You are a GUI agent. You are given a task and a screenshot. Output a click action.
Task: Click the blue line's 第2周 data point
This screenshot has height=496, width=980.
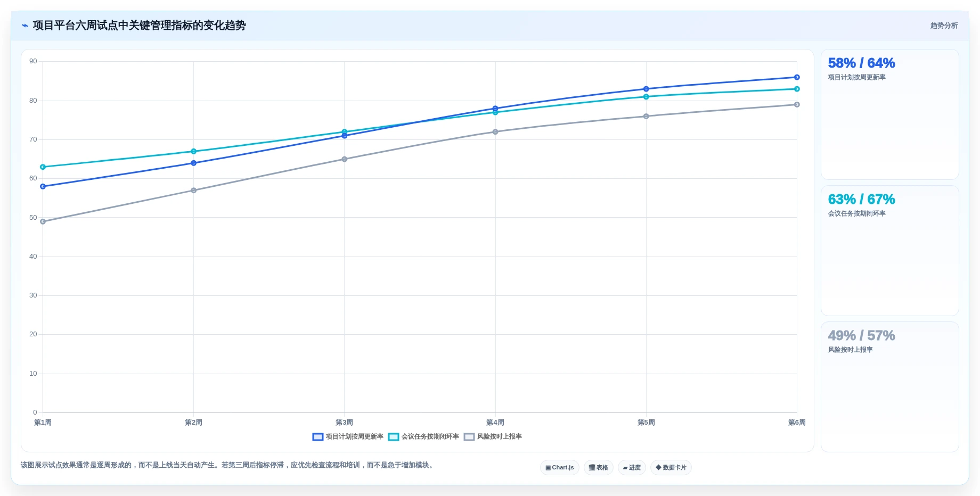pos(193,163)
